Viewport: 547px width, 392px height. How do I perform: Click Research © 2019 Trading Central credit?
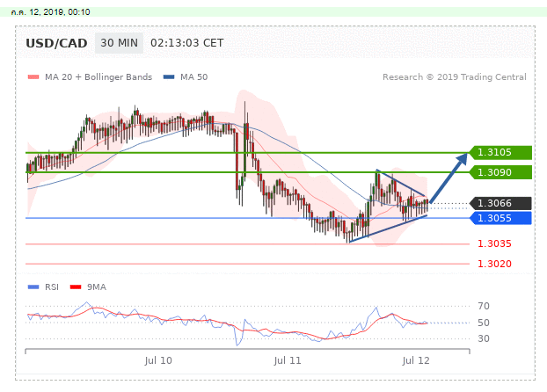455,77
